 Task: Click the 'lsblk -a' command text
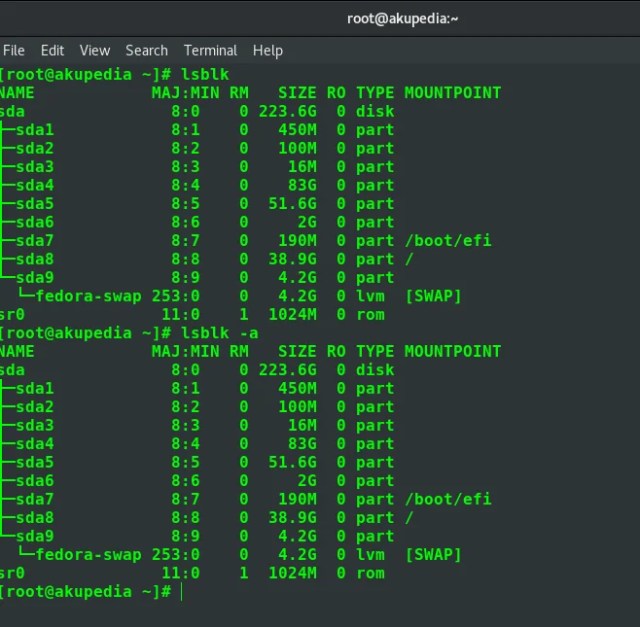[x=220, y=333]
